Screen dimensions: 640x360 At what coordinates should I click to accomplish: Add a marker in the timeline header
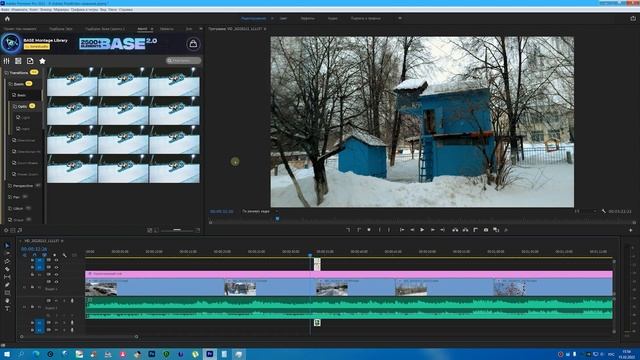[55, 255]
